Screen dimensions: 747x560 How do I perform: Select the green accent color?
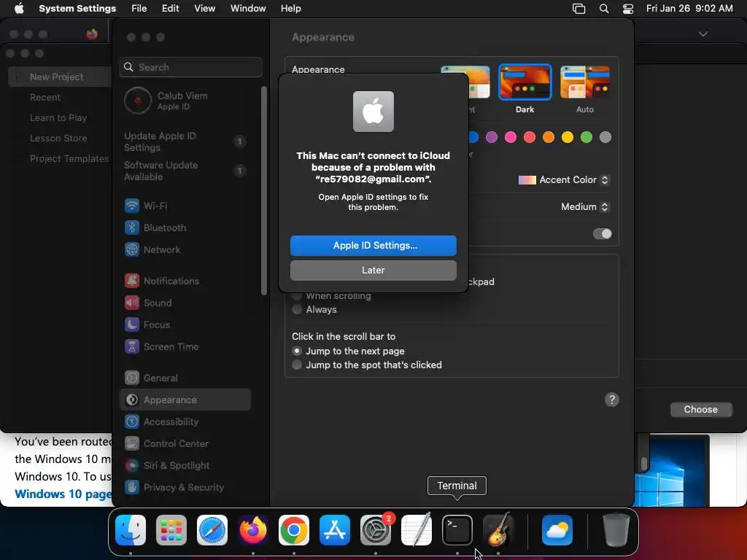coord(586,137)
